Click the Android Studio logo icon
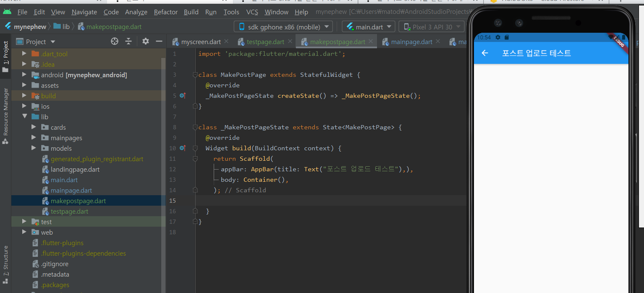The width and height of the screenshot is (644, 293). pos(7,12)
